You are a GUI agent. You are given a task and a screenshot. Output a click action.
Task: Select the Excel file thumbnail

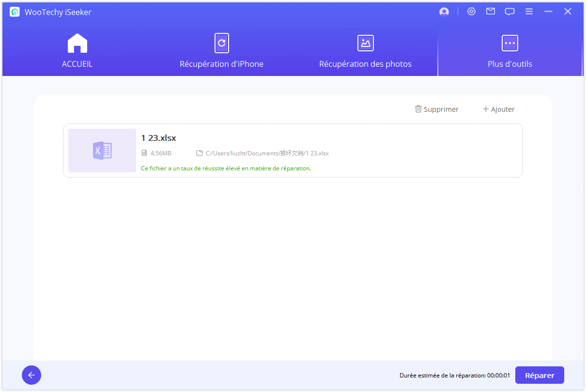(x=102, y=151)
